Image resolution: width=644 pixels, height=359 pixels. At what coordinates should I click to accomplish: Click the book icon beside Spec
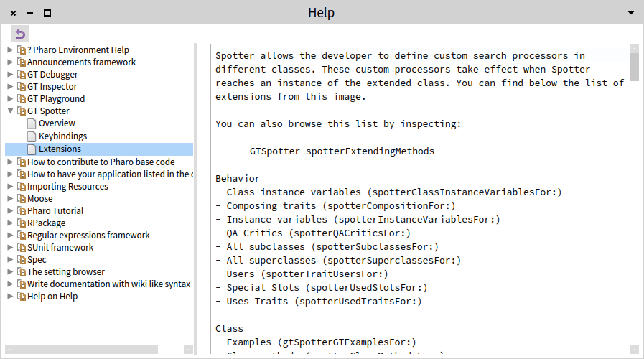click(x=21, y=260)
